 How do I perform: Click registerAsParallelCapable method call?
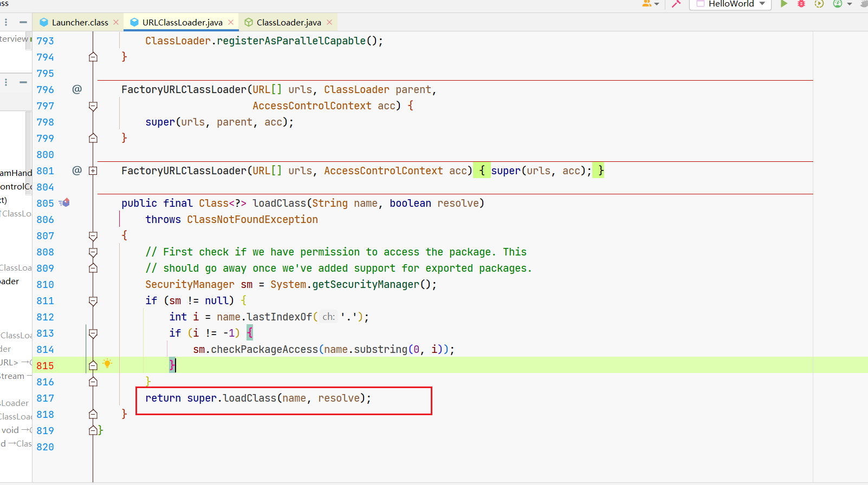(x=292, y=41)
